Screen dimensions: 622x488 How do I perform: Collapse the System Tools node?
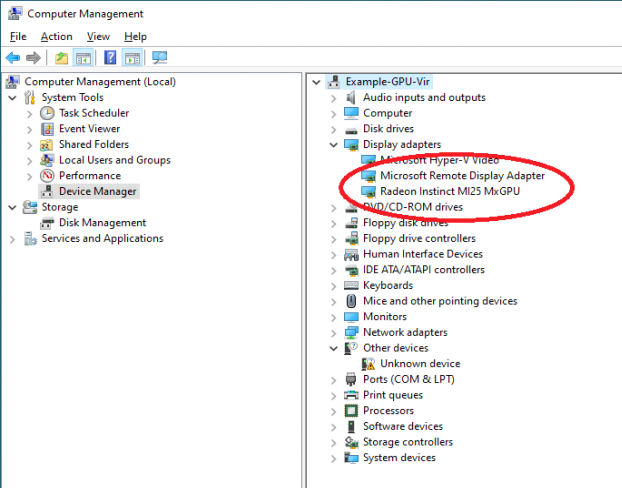click(x=12, y=98)
